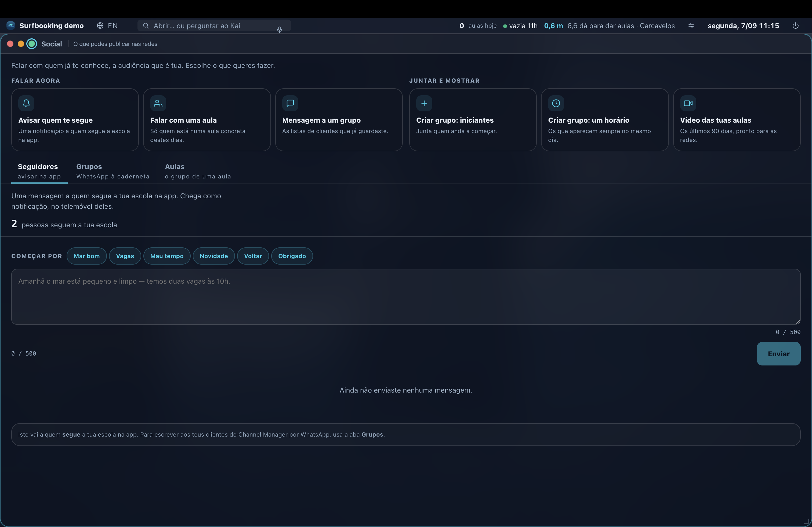This screenshot has width=812, height=527.
Task: Click the Surfbooking wave logo icon
Action: (x=11, y=25)
